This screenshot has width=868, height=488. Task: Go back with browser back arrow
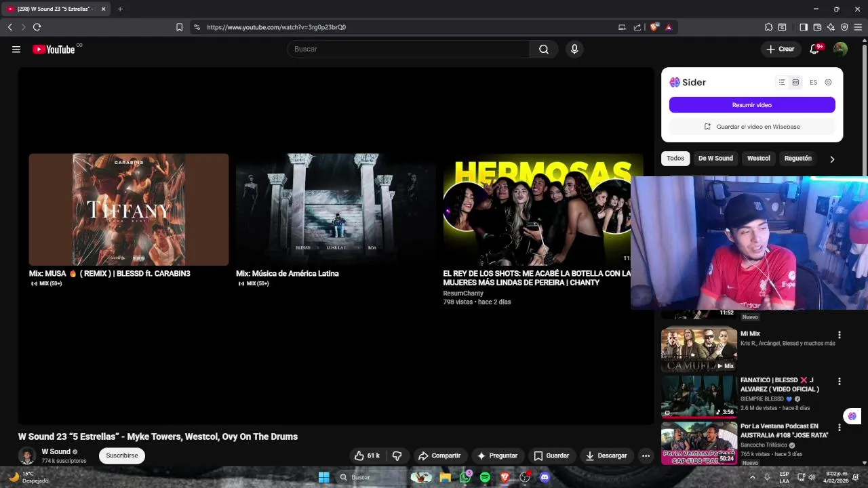point(9,27)
